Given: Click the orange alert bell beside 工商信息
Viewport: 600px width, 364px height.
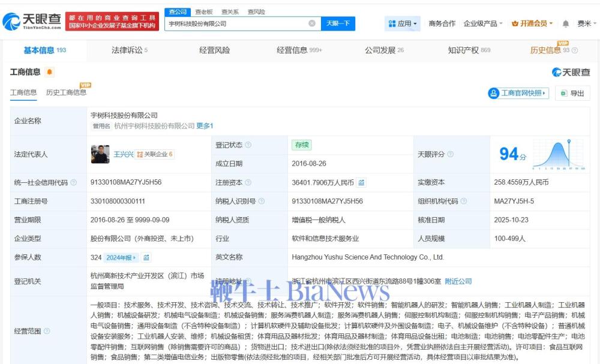Looking at the screenshot, I should point(49,72).
